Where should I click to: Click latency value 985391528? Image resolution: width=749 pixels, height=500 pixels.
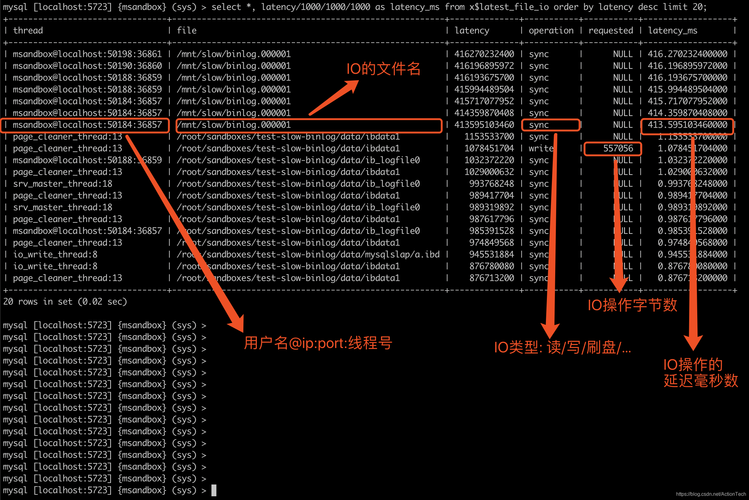pos(492,231)
